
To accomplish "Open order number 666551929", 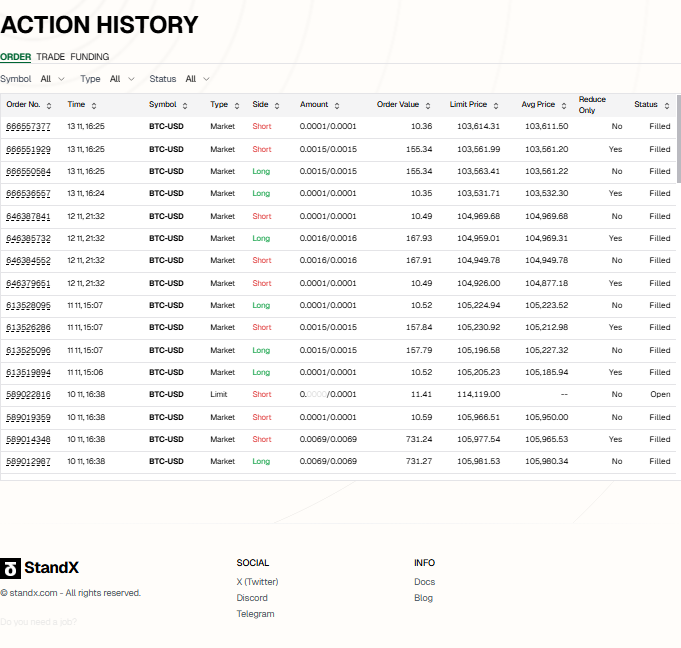I will pos(28,149).
